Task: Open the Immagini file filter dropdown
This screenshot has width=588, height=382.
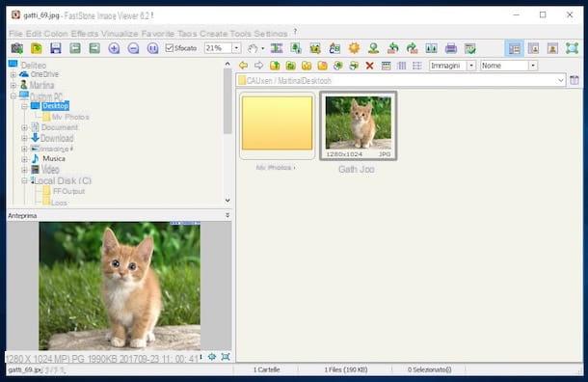Action: coord(471,66)
